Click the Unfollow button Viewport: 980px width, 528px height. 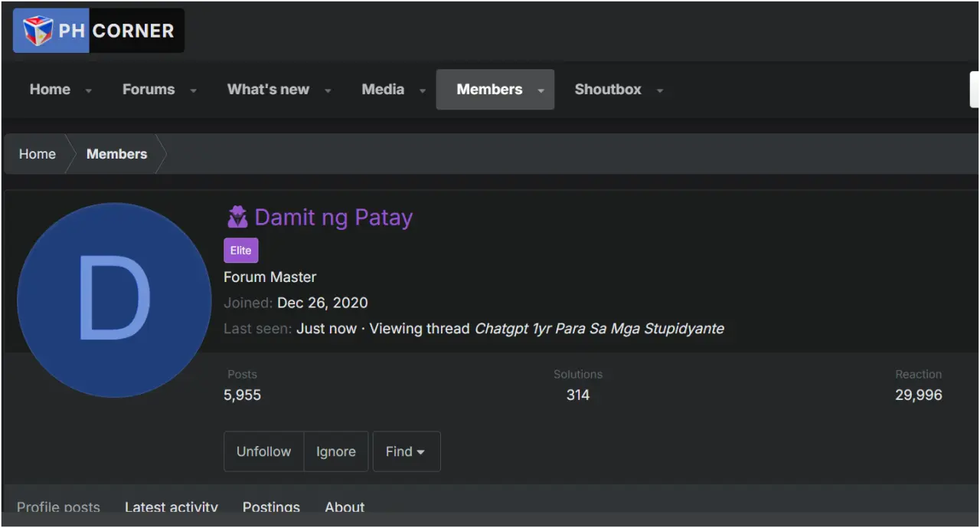tap(263, 451)
